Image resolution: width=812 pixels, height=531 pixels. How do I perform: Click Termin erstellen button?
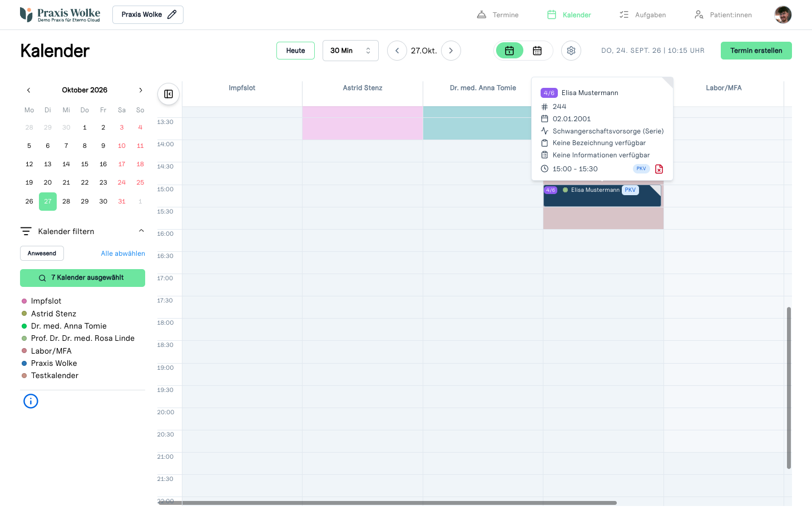[x=756, y=51]
